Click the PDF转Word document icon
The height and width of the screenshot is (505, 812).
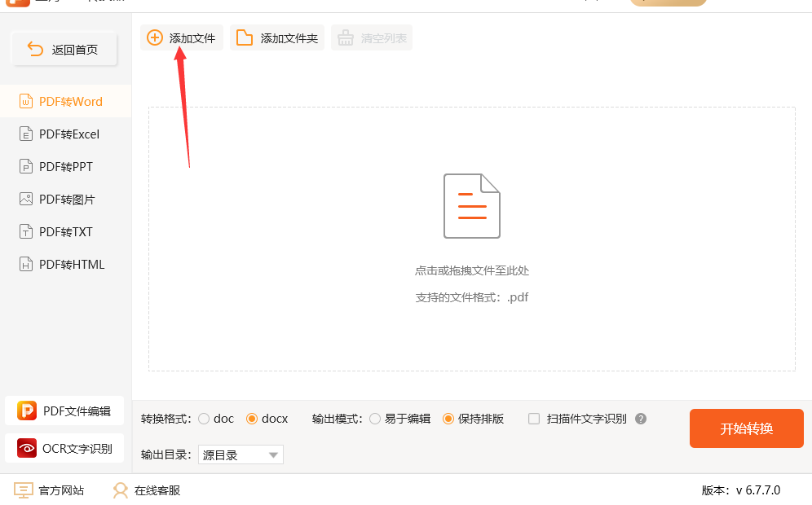[26, 101]
